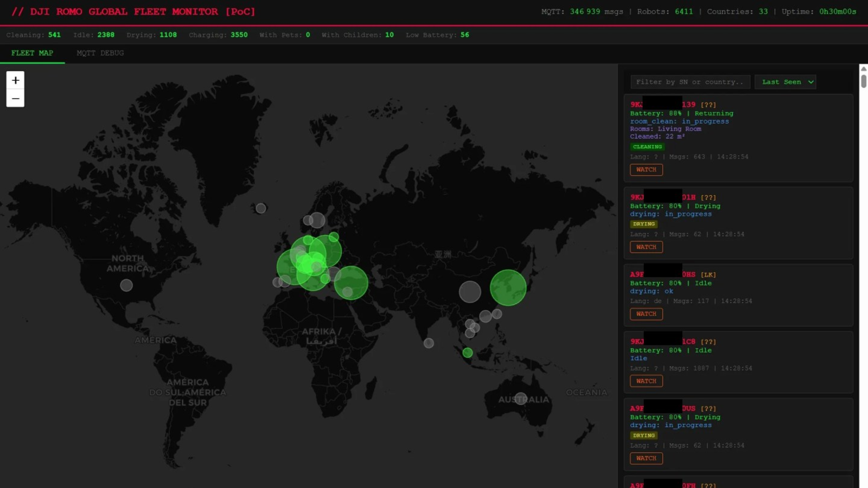
Task: Select the small green marker near Singapore
Action: pos(468,353)
